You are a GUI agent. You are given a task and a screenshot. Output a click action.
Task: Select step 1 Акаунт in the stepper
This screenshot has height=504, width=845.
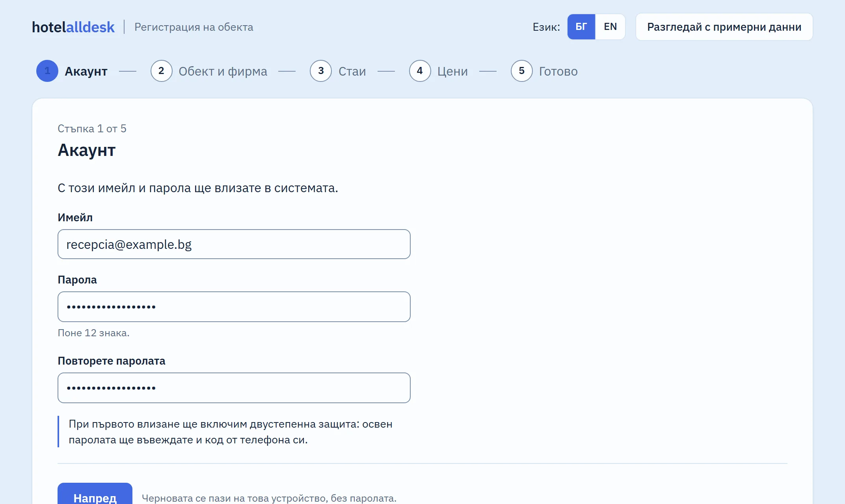click(72, 71)
